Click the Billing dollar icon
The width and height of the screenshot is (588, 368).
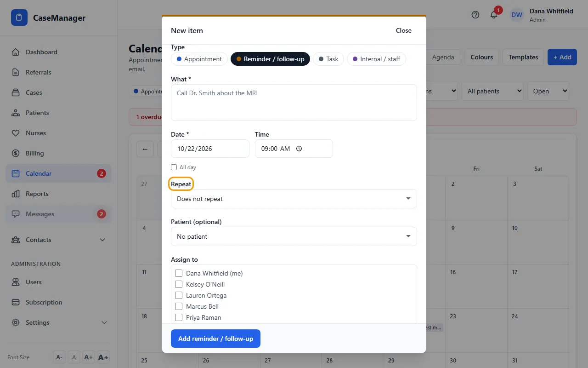point(16,153)
